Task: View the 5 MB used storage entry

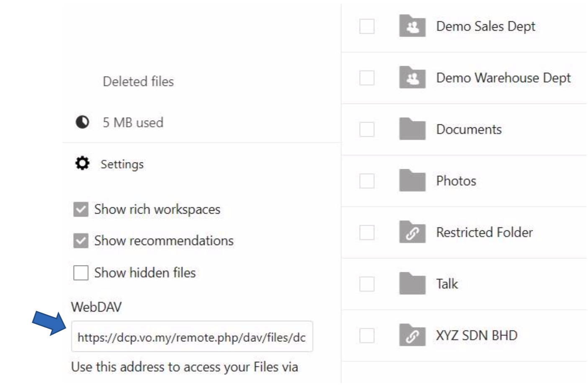Action: [x=133, y=123]
